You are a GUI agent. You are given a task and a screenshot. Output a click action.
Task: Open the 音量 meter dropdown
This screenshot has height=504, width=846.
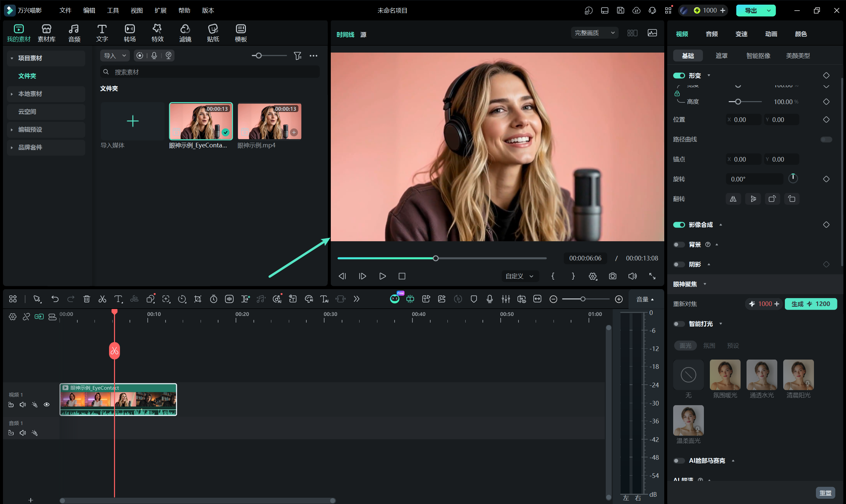coord(645,299)
